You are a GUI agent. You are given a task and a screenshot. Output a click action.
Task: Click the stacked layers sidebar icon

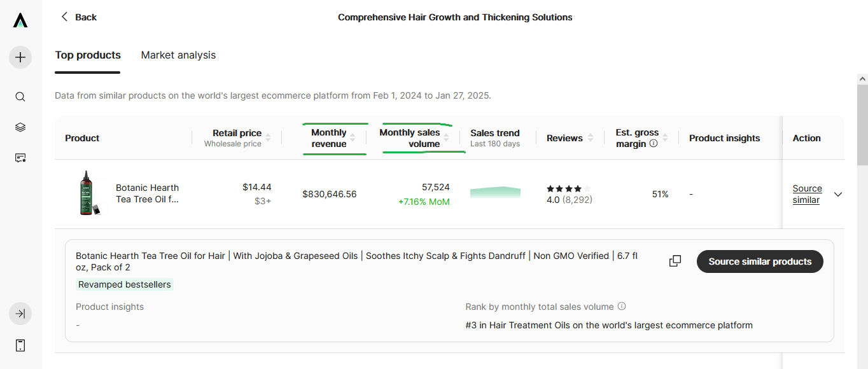pyautogui.click(x=20, y=127)
